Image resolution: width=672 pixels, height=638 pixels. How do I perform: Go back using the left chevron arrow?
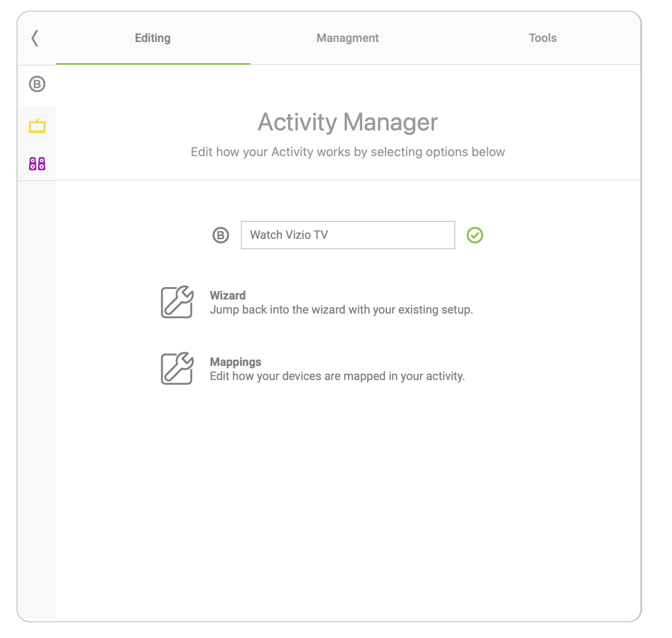point(35,38)
